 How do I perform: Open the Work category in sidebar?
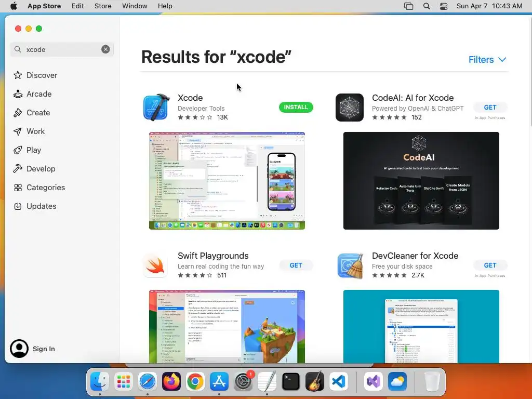click(29, 131)
